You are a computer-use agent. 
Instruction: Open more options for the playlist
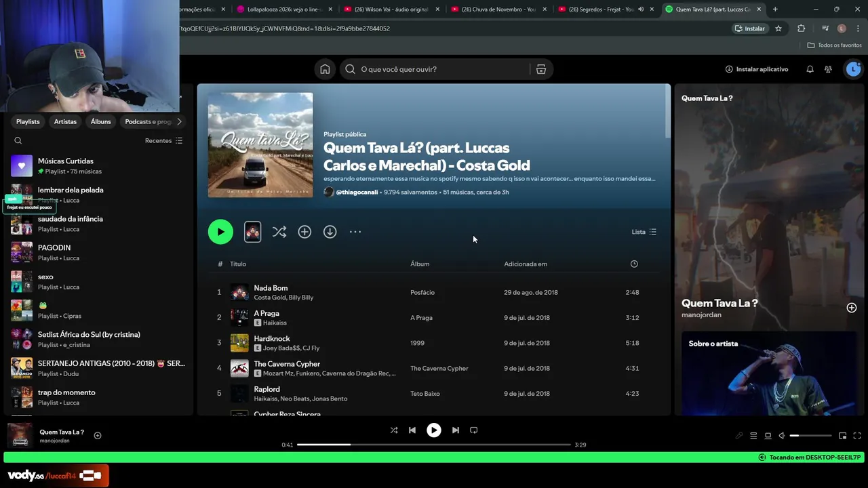pos(355,232)
